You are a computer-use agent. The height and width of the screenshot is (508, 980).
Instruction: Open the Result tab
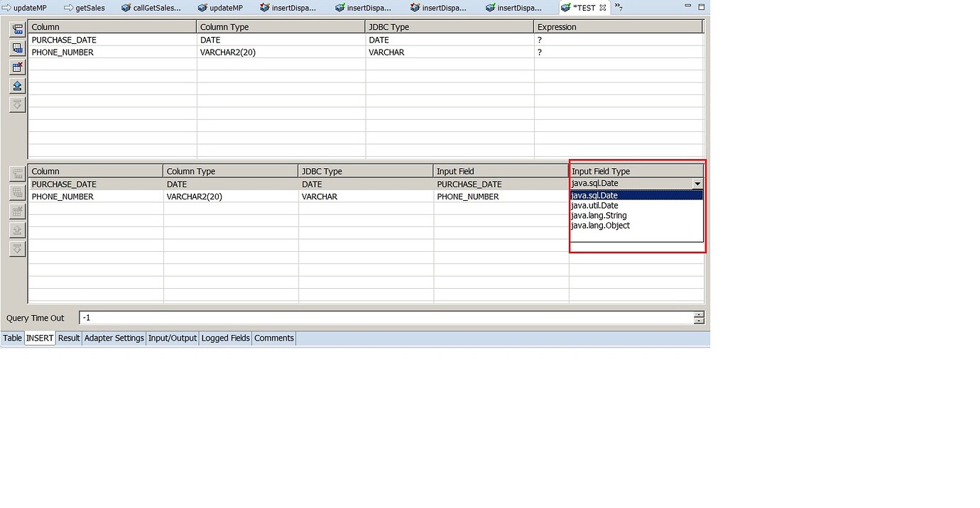(69, 338)
